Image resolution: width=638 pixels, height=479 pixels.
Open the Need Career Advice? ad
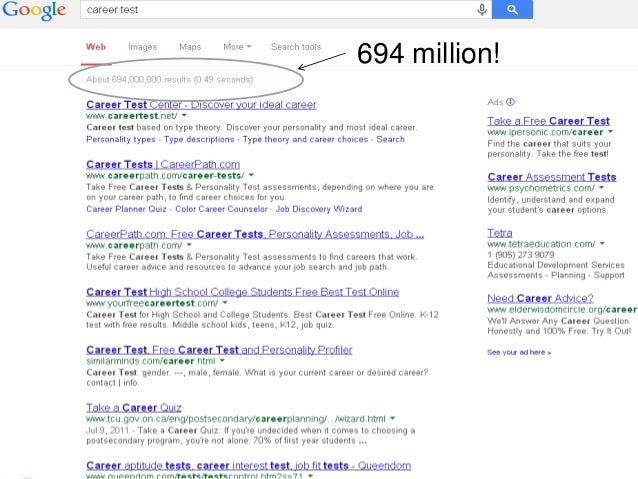tap(540, 298)
